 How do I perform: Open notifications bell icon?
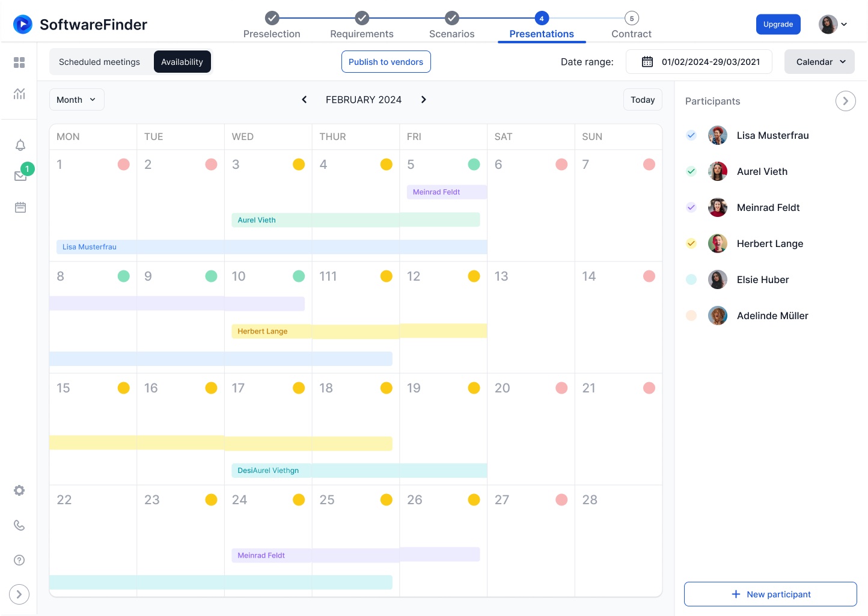pos(20,145)
